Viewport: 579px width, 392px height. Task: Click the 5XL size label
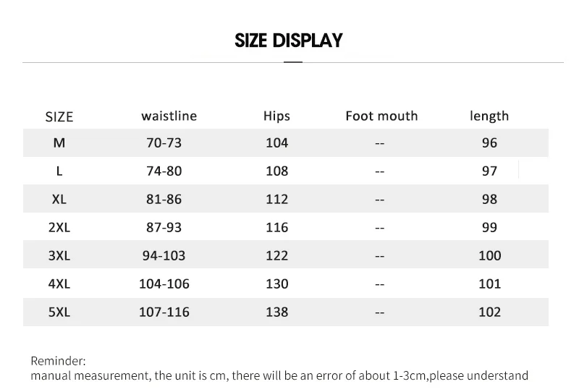[x=59, y=312]
